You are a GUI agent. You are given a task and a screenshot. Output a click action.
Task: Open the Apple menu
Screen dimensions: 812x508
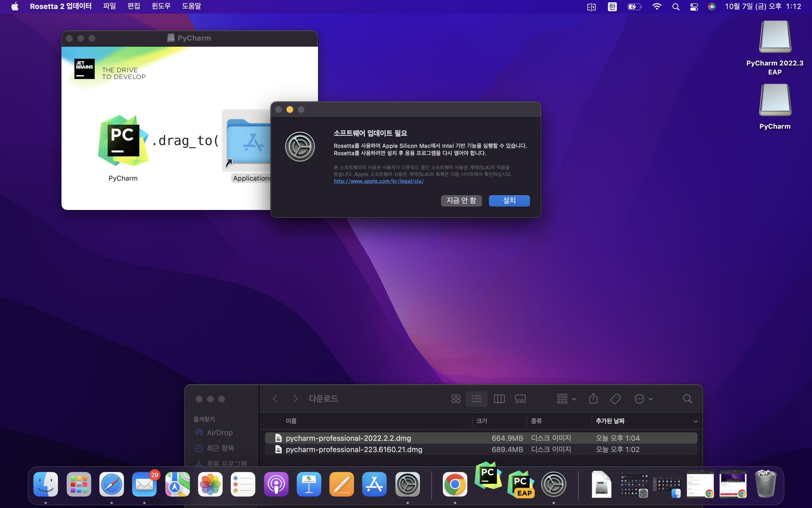tap(15, 6)
